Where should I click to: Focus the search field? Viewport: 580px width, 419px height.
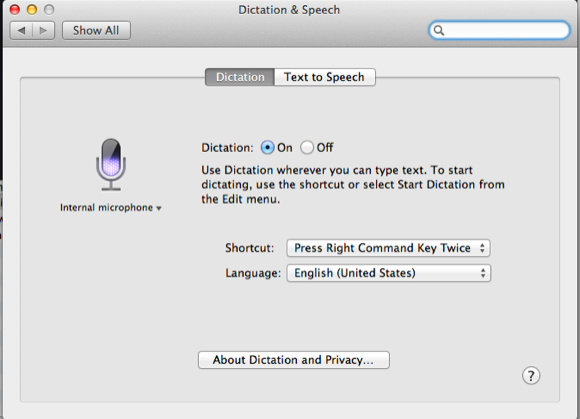click(499, 30)
